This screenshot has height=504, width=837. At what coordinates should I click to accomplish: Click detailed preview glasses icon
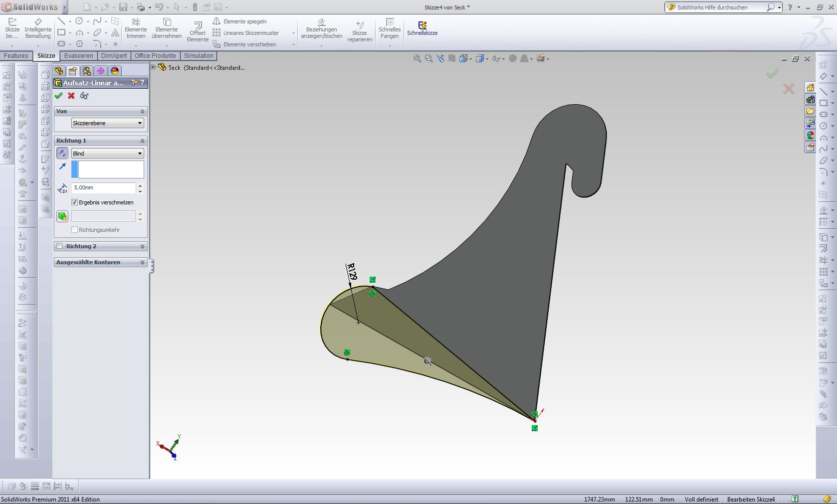pyautogui.click(x=84, y=96)
